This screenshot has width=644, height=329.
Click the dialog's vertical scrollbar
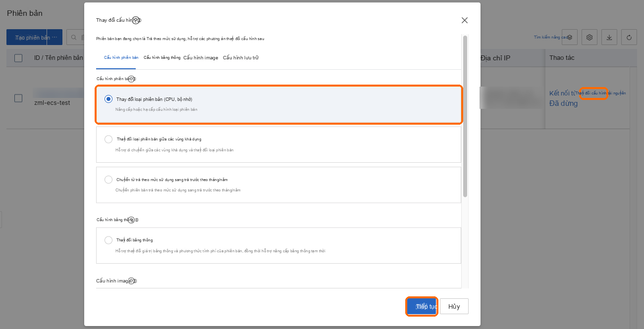tap(465, 116)
